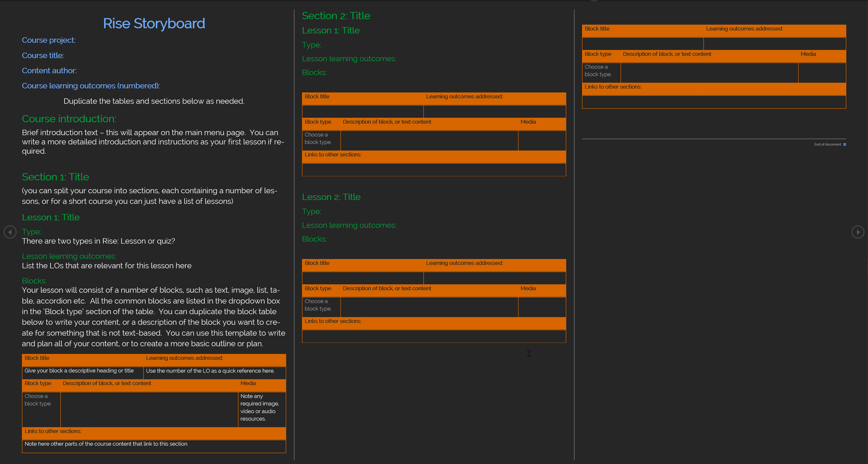Select the Course learning outcomes heading

(91, 86)
